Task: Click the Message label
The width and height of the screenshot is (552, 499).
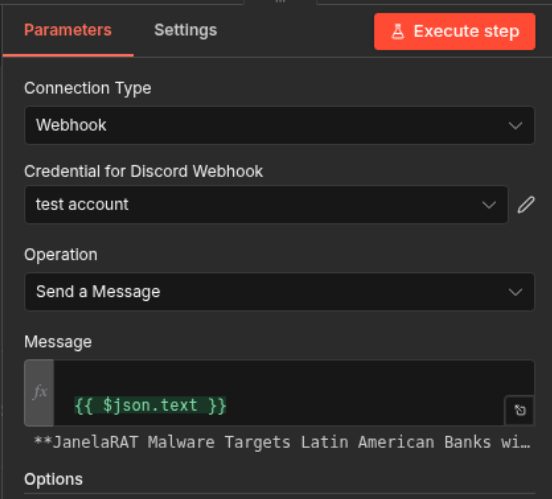Action: pyautogui.click(x=58, y=342)
